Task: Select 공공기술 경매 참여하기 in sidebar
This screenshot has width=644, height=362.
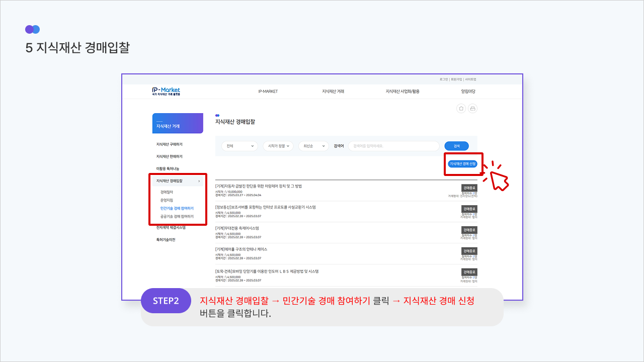Action: 177,216
